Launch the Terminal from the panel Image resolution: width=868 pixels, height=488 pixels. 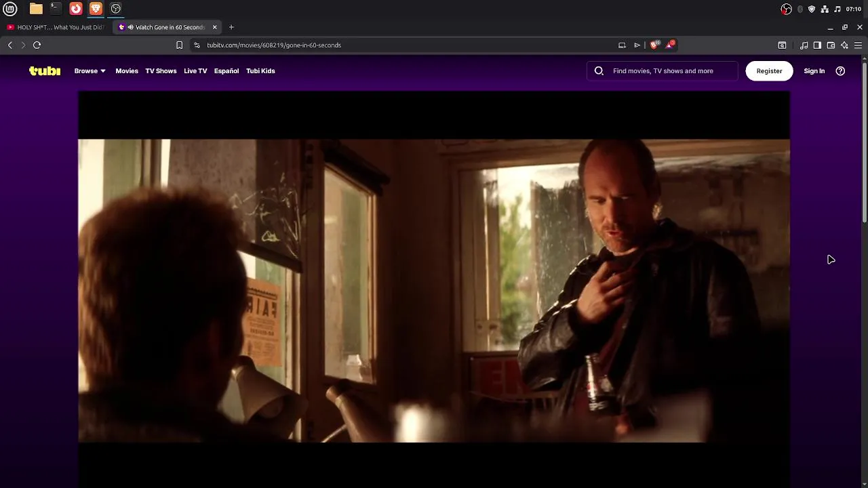[x=56, y=9]
